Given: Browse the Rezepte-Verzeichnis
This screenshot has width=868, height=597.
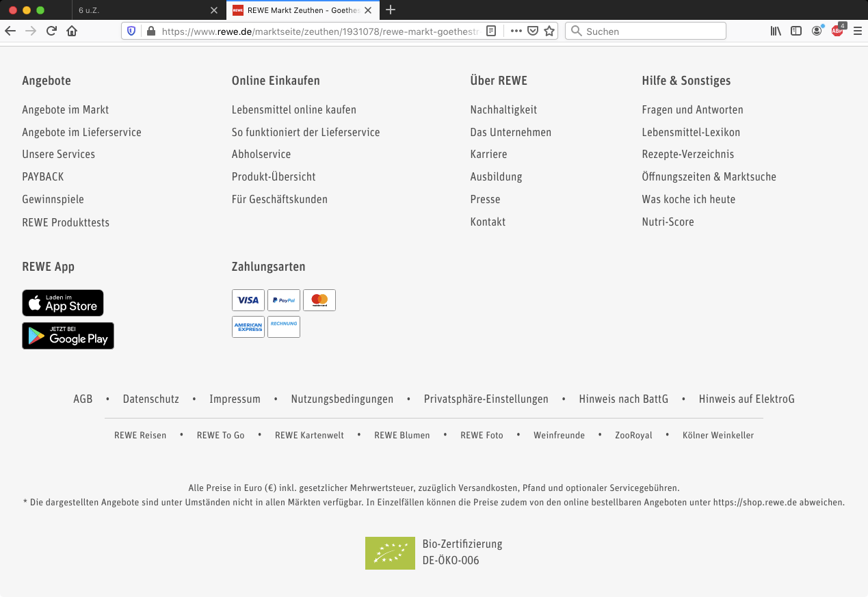Looking at the screenshot, I should [688, 154].
